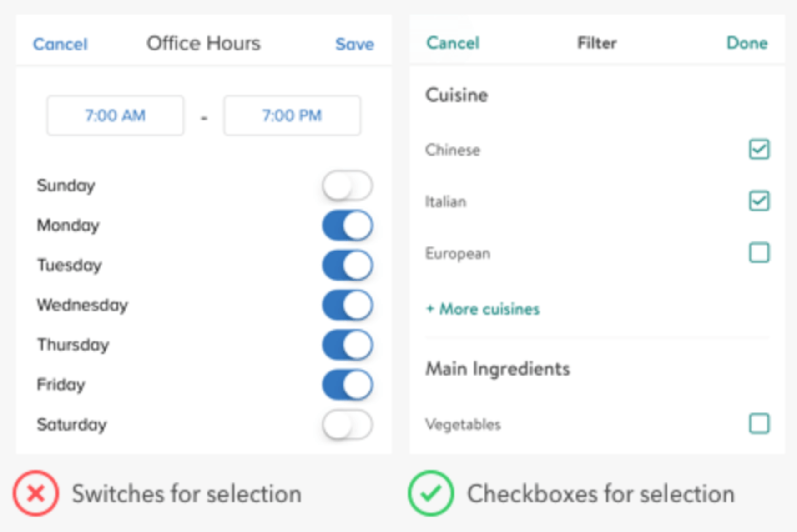The width and height of the screenshot is (797, 532).
Task: Disable the Tuesday toggle
Action: pos(348,265)
